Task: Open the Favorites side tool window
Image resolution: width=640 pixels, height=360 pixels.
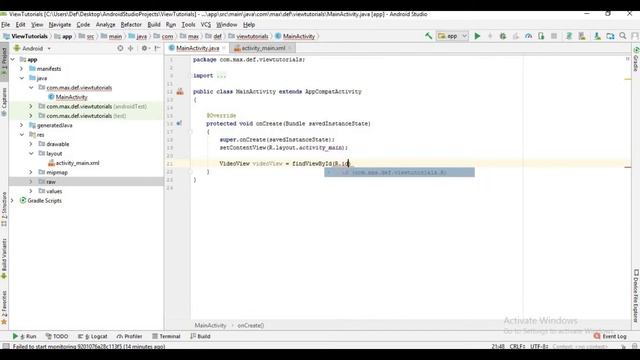Action: 4,307
